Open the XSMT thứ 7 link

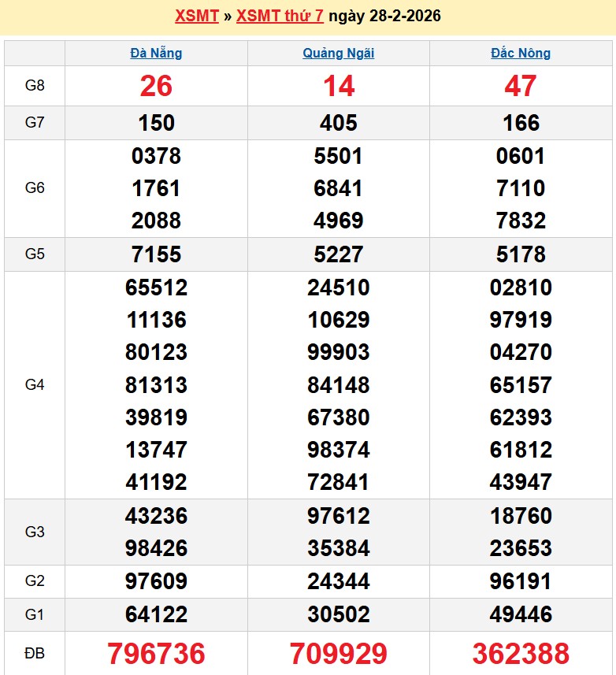click(x=280, y=17)
